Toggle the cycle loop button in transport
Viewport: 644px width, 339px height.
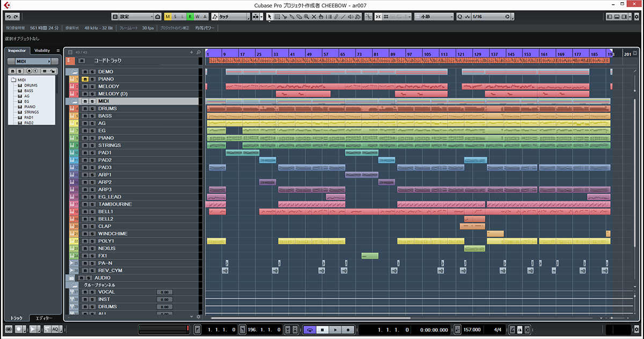pyautogui.click(x=310, y=329)
